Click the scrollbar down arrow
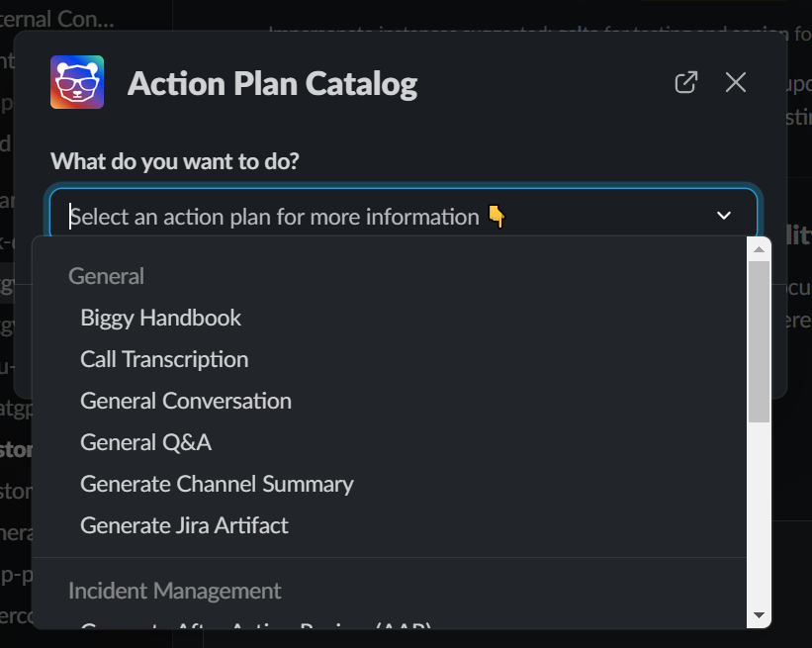Screen dimensions: 812x648 pyautogui.click(x=759, y=616)
